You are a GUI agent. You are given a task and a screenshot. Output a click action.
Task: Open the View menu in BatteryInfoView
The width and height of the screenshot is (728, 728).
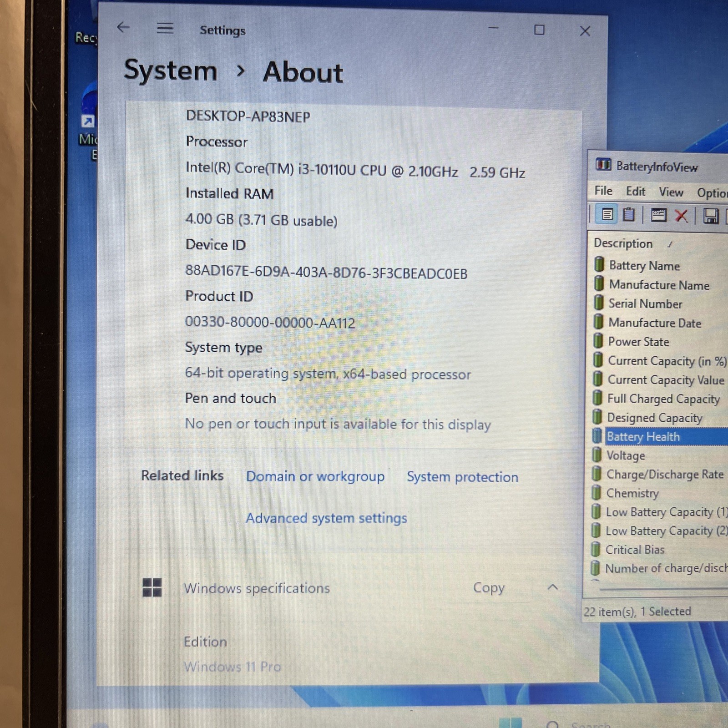click(x=671, y=192)
